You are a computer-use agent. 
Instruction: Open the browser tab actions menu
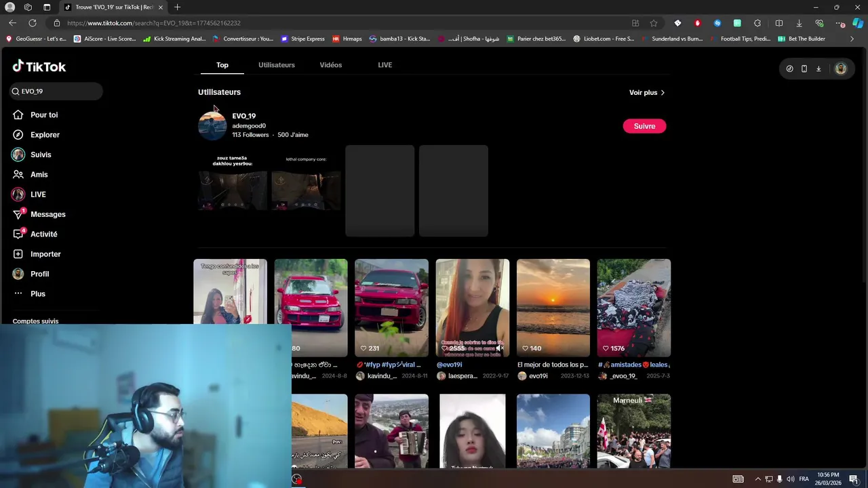coord(47,7)
